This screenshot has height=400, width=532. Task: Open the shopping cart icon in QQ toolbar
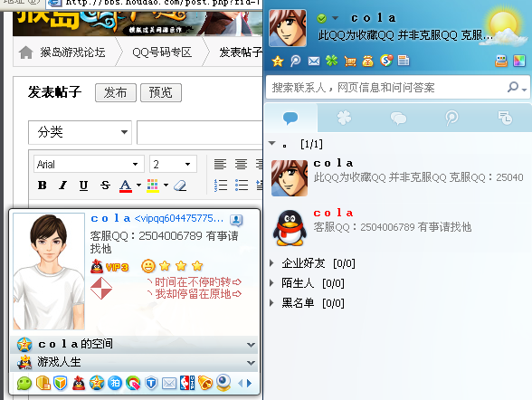(350, 62)
